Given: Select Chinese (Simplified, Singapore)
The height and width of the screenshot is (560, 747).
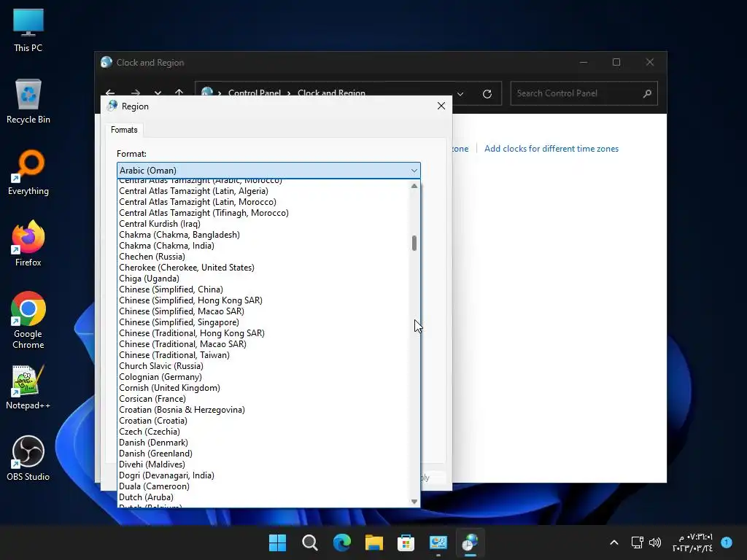Looking at the screenshot, I should tap(263, 322).
